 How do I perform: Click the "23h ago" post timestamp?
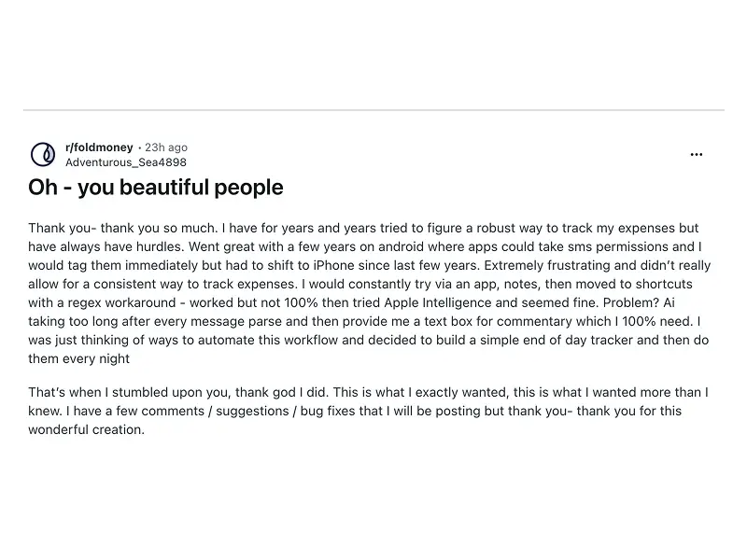point(166,147)
